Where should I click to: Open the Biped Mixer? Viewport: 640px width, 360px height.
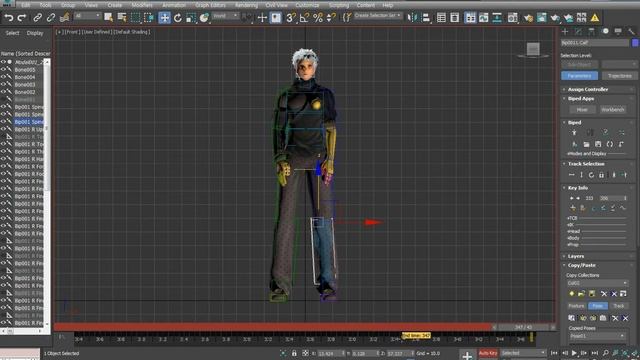click(582, 109)
